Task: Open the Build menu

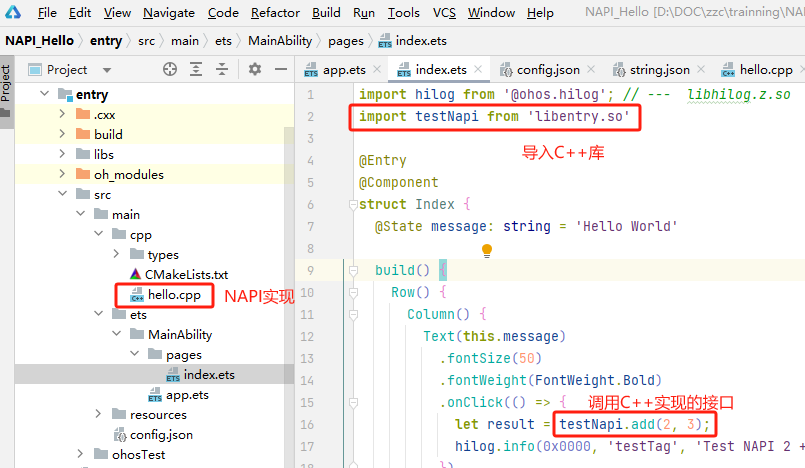Action: point(326,12)
